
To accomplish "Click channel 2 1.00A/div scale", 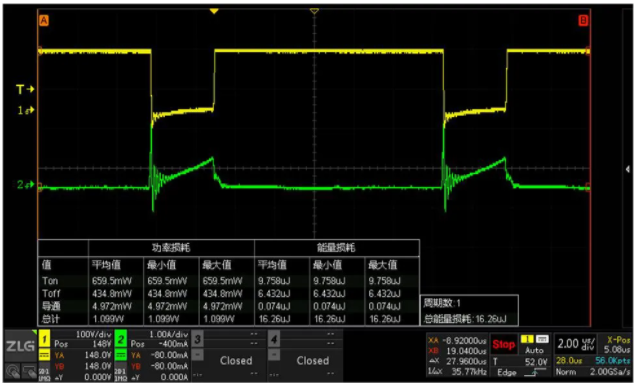I will tap(170, 335).
